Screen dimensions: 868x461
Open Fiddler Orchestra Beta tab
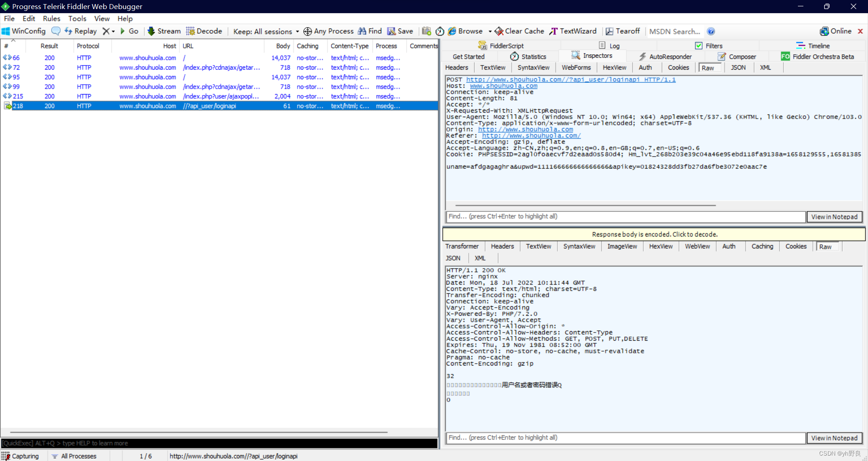tap(818, 57)
